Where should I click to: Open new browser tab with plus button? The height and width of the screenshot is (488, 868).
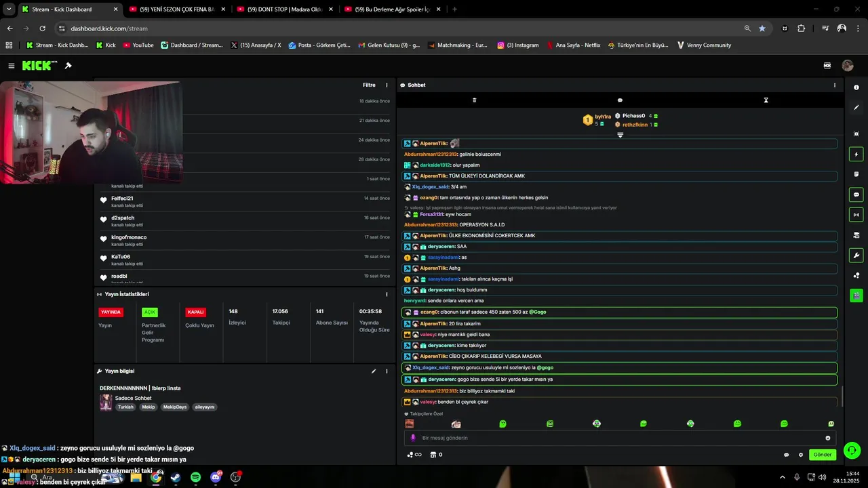pyautogui.click(x=454, y=9)
